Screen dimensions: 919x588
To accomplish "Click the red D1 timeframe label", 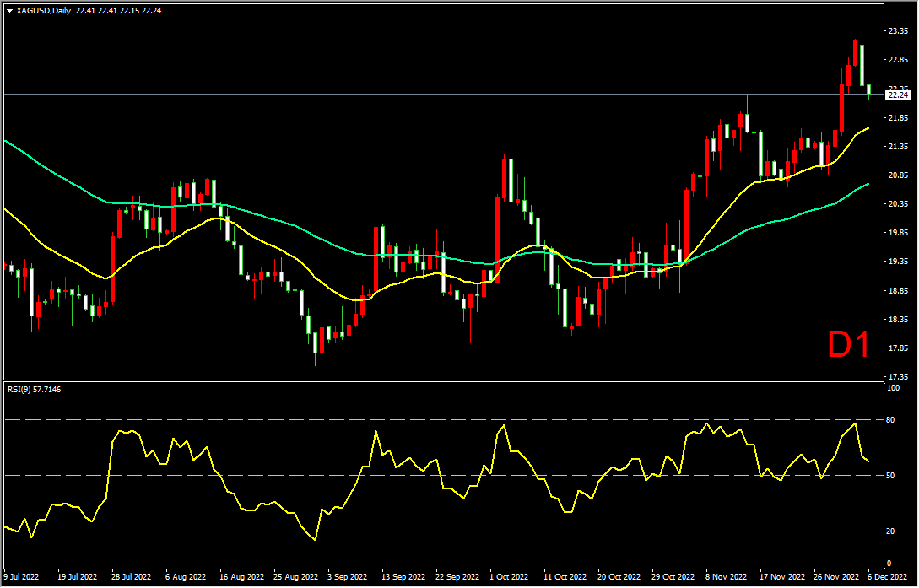I will (848, 345).
